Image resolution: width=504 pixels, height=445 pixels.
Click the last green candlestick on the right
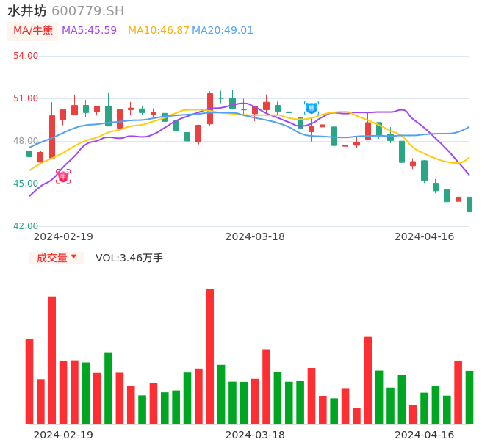pyautogui.click(x=469, y=205)
